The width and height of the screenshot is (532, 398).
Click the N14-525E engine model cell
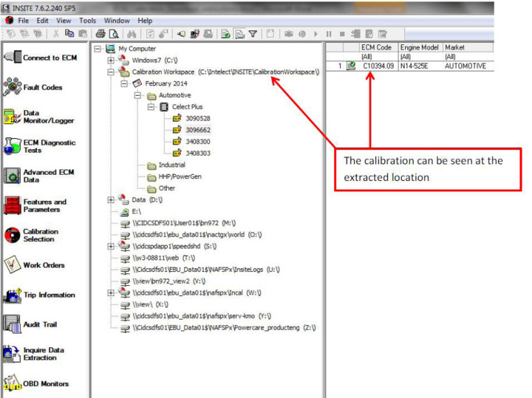point(420,66)
